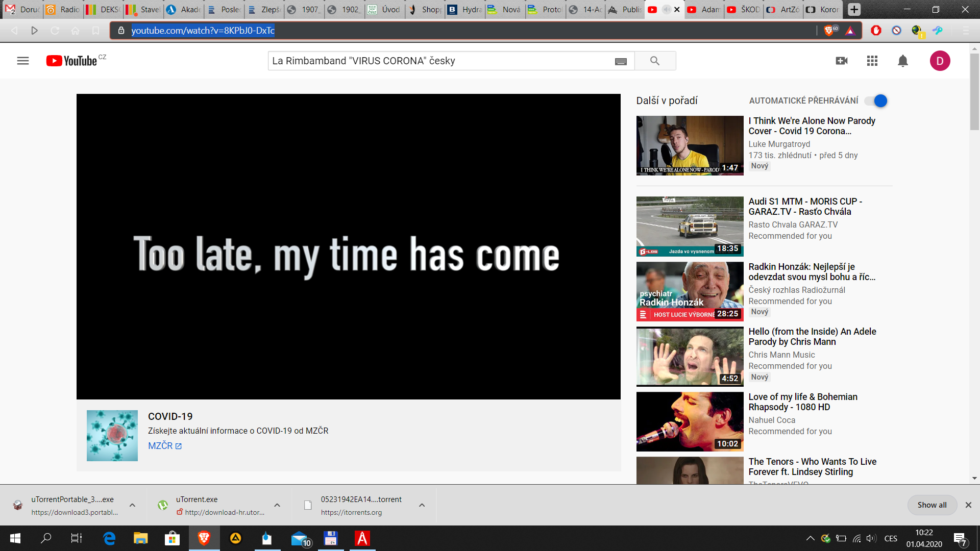Open the Luke Murgatroyd channel link
Viewport: 980px width, 551px height.
[779, 144]
